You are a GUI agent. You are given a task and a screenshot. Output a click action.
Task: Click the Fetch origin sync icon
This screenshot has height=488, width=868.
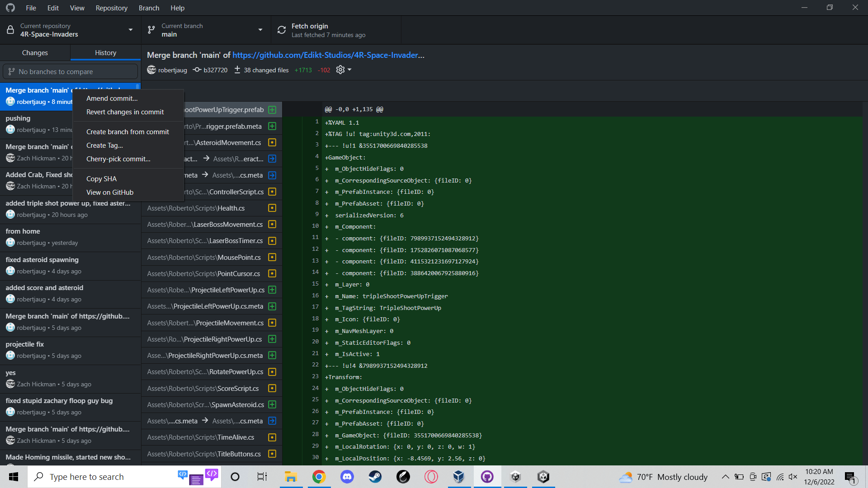[281, 29]
